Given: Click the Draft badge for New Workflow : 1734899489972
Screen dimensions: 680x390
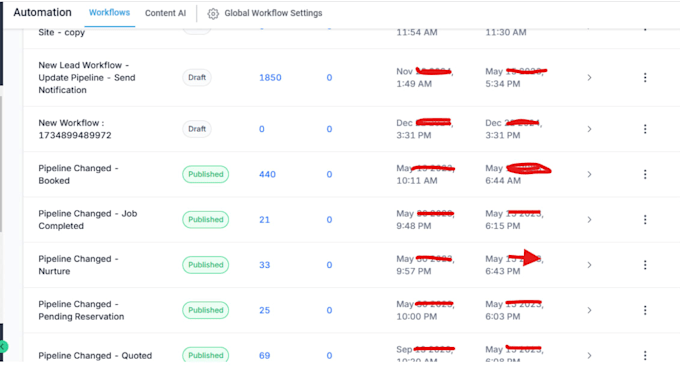Looking at the screenshot, I should (x=197, y=129).
